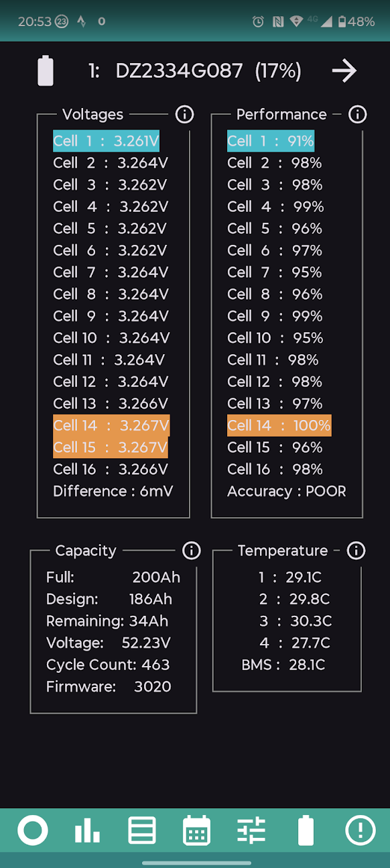Image resolution: width=390 pixels, height=868 pixels.
Task: Tap Cell 14 performance 100% row
Action: (x=279, y=425)
